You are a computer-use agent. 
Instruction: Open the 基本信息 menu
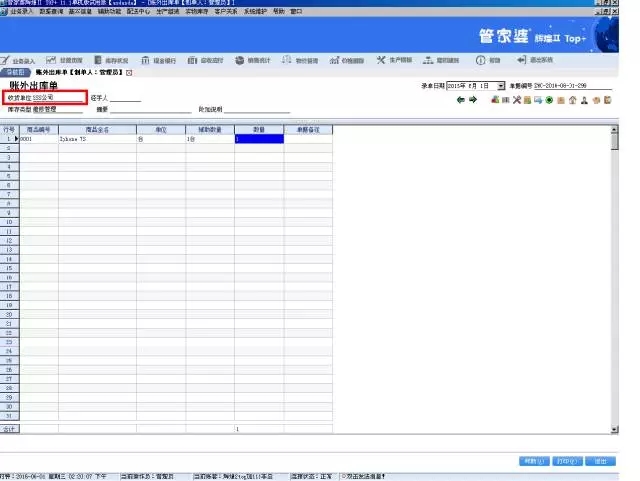(80, 11)
